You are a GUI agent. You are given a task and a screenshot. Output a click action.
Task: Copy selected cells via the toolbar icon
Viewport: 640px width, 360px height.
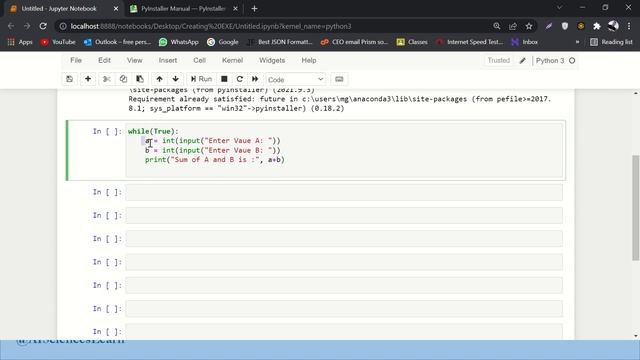(x=123, y=79)
